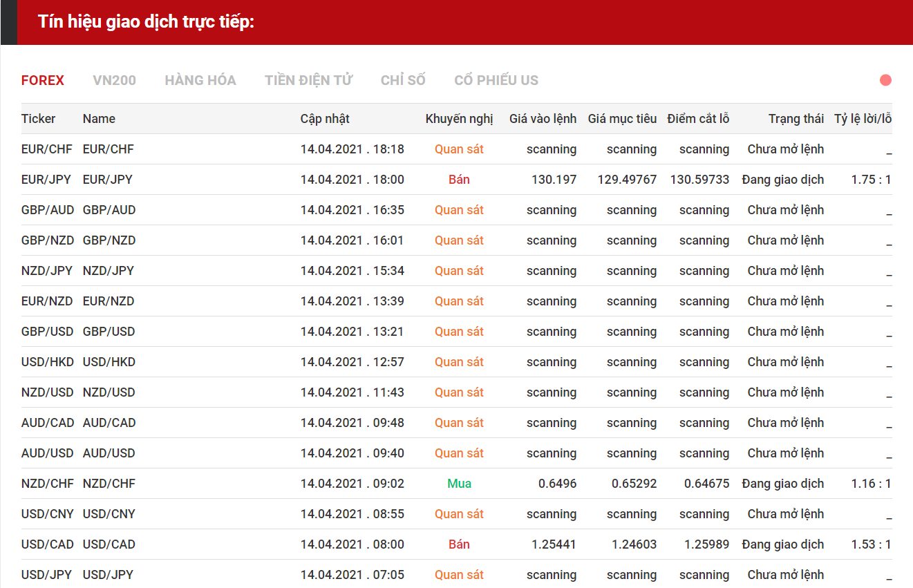Click the AUD/USD ticker cell

pyautogui.click(x=48, y=453)
